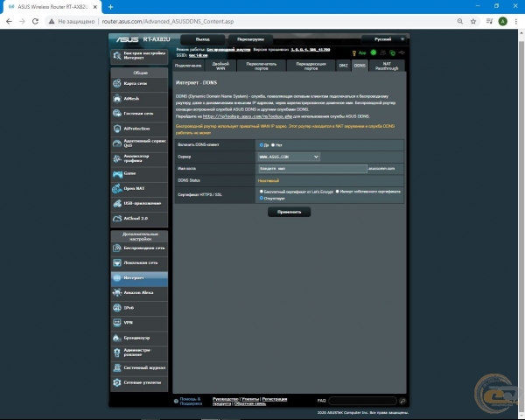Screen dimensions: 525x420
Task: Select Нет to disable DDNS client
Action: pos(273,145)
